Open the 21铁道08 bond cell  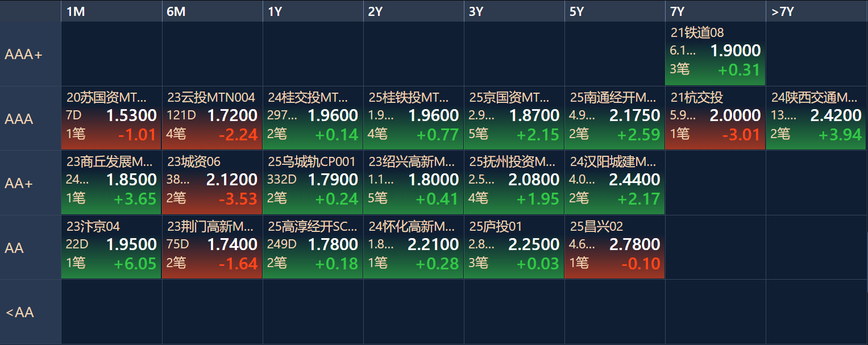click(715, 54)
